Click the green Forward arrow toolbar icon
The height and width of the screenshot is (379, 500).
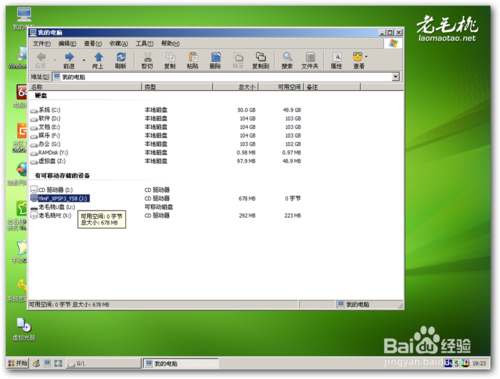pos(69,57)
